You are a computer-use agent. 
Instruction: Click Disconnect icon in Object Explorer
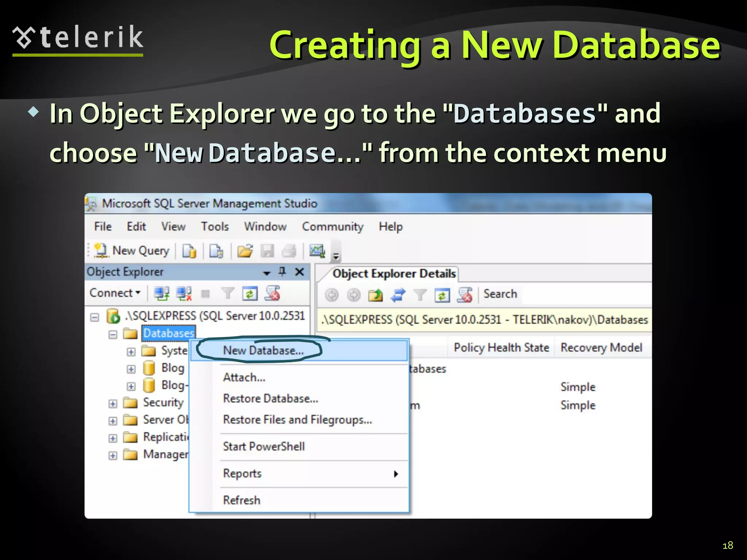click(x=184, y=293)
